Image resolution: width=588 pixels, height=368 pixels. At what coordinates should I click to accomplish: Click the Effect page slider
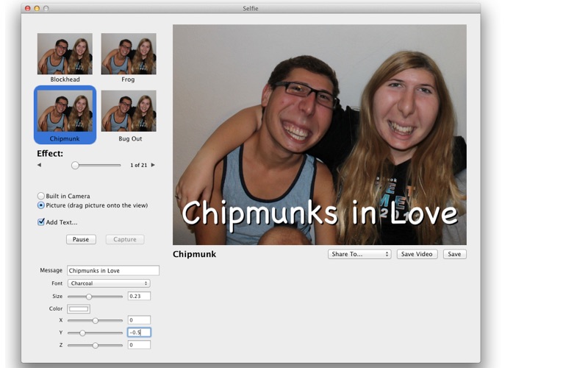(x=96, y=165)
